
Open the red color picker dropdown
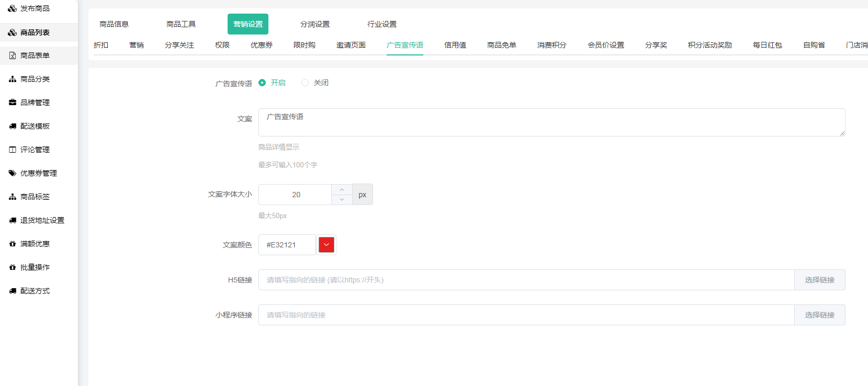(x=326, y=245)
